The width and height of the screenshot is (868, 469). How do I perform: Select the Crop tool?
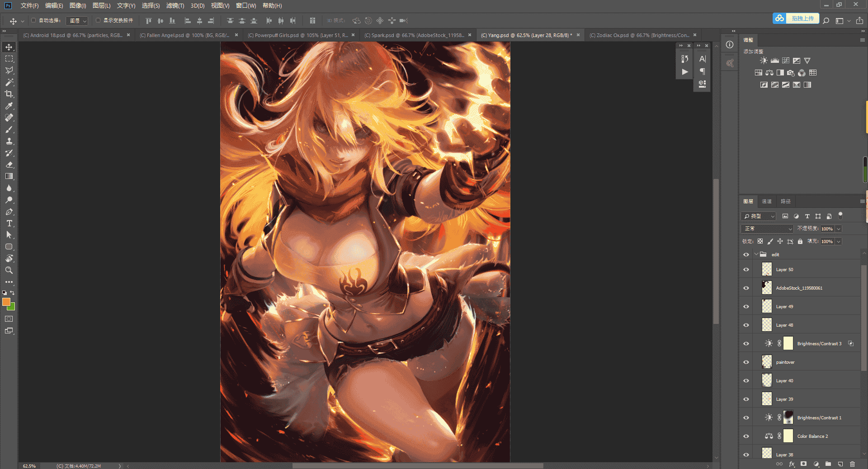(x=9, y=94)
